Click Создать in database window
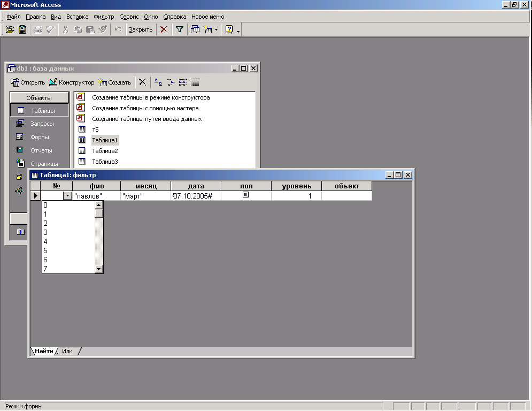This screenshot has width=532, height=411. point(114,82)
